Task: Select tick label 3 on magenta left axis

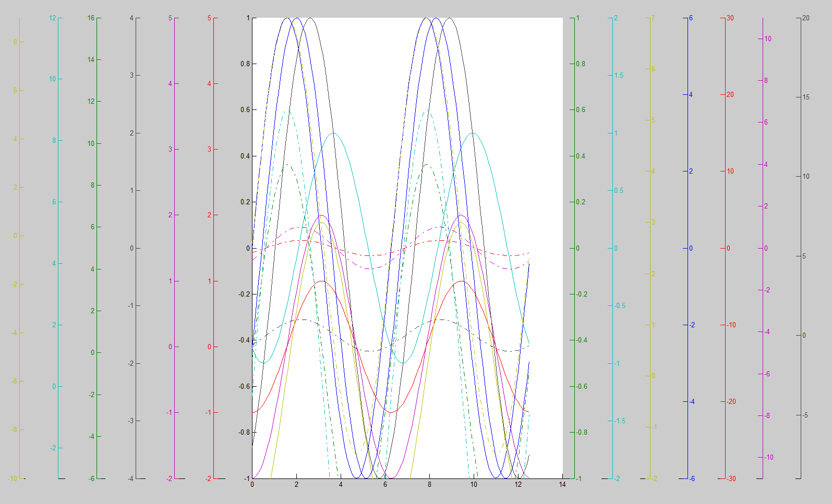Action: coord(170,150)
